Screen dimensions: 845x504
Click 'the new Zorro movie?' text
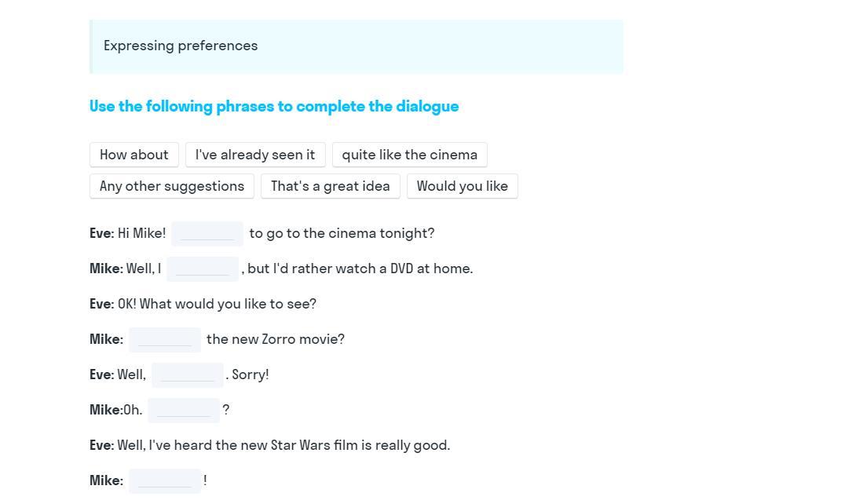[276, 339]
